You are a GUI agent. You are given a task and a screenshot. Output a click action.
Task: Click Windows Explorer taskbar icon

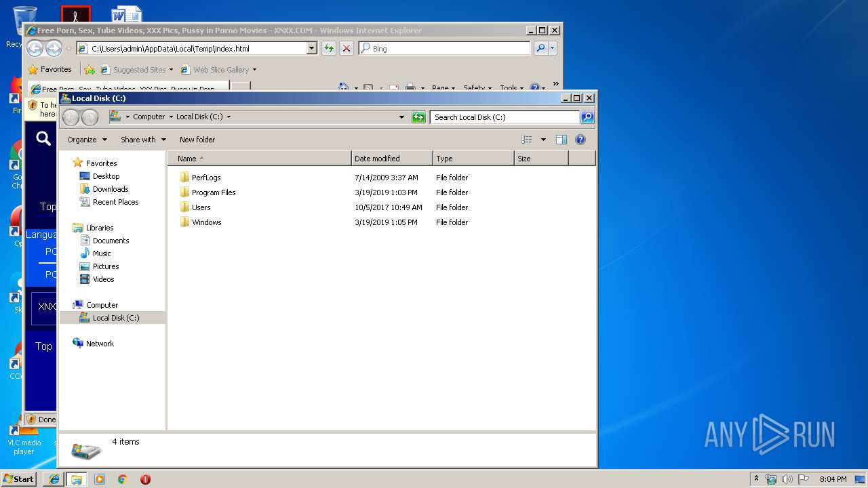pyautogui.click(x=77, y=479)
